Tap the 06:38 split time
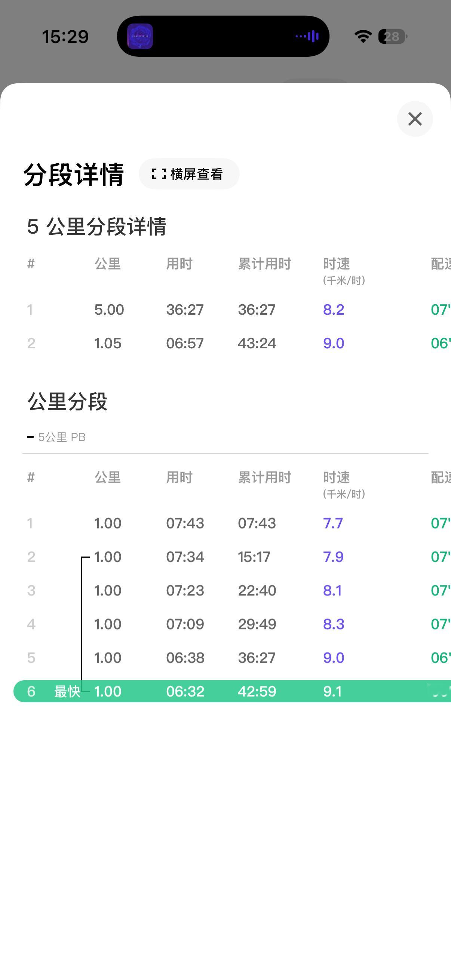This screenshot has height=980, width=451. pyautogui.click(x=185, y=658)
